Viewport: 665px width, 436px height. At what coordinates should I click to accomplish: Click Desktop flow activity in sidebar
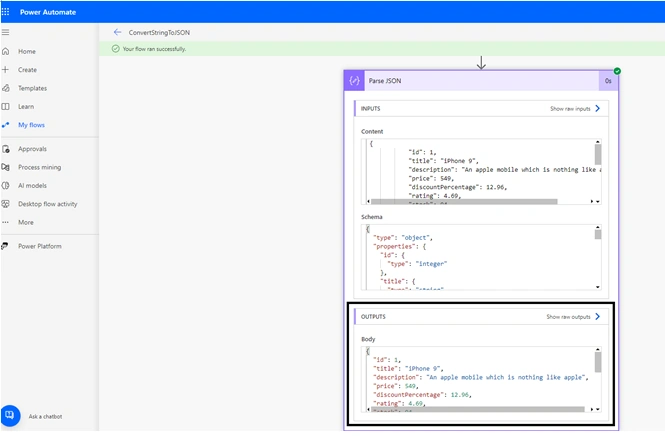[x=48, y=204]
